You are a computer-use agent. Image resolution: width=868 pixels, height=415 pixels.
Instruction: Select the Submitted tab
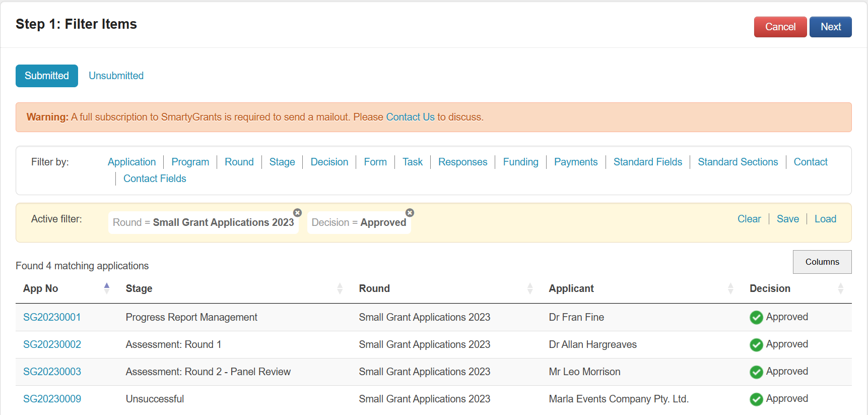(47, 76)
